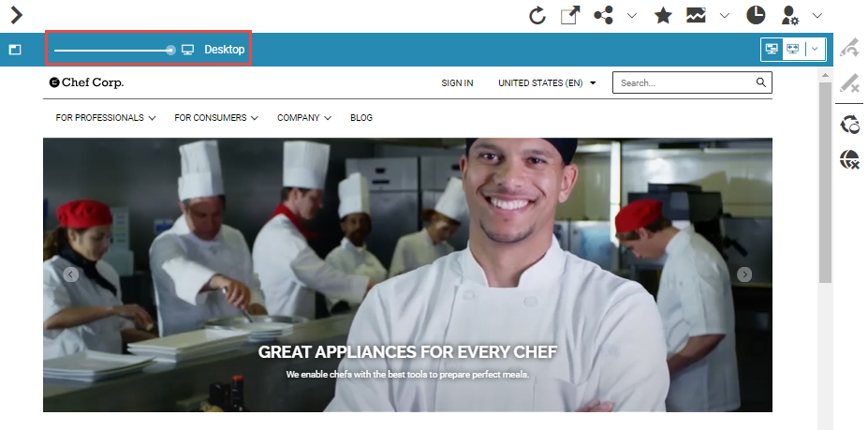
Task: Click the device width slider handle
Action: 170,50
